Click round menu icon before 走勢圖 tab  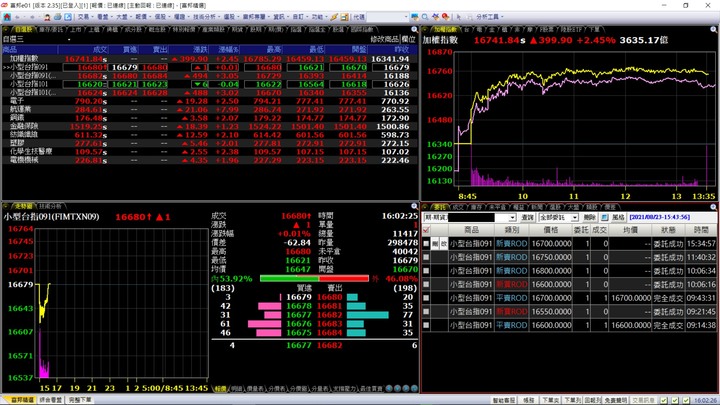(x=6, y=207)
